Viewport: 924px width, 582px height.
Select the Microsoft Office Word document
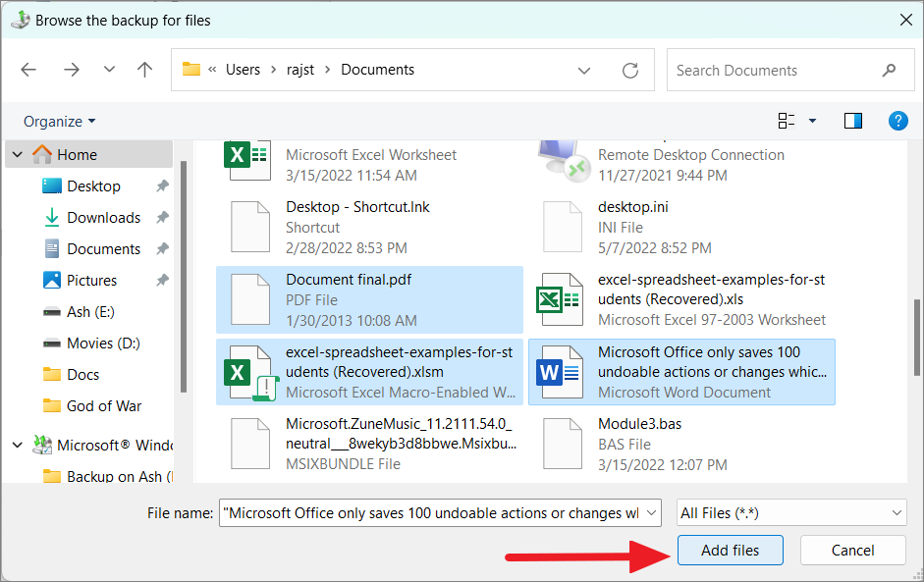[681, 372]
